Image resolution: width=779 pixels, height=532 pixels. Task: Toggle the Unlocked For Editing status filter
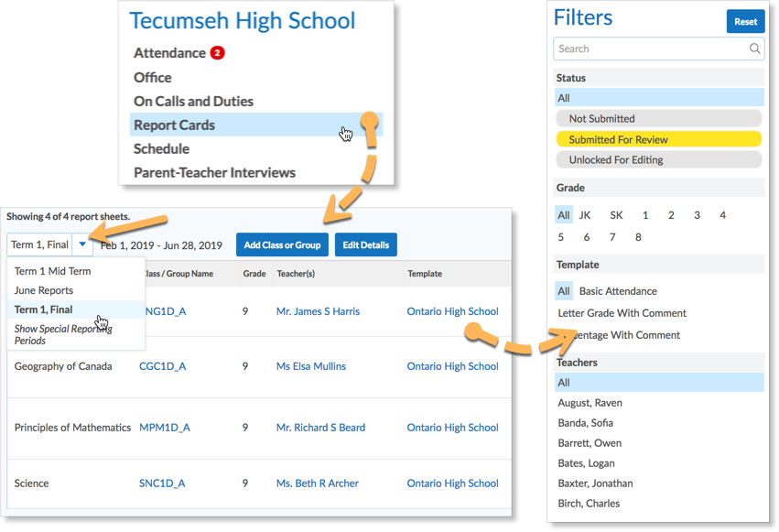coord(615,160)
